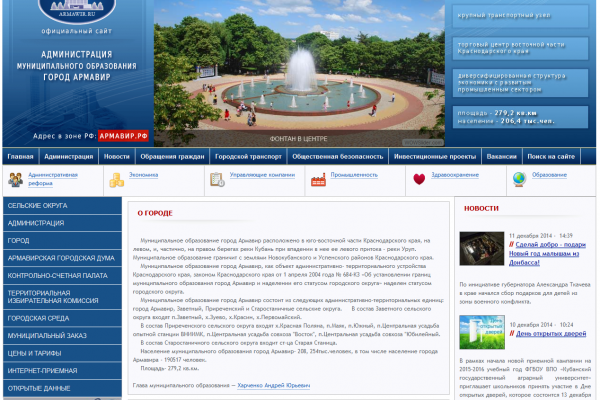Click the '10 декабря 2014 - 10:24' date
600x400 pixels.
[x=541, y=325]
